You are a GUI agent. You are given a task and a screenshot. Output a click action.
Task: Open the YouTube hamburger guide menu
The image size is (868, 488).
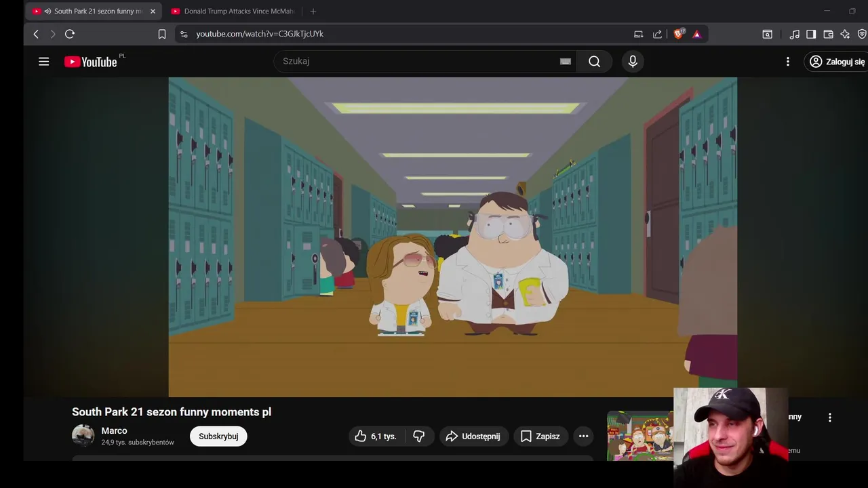(x=44, y=62)
